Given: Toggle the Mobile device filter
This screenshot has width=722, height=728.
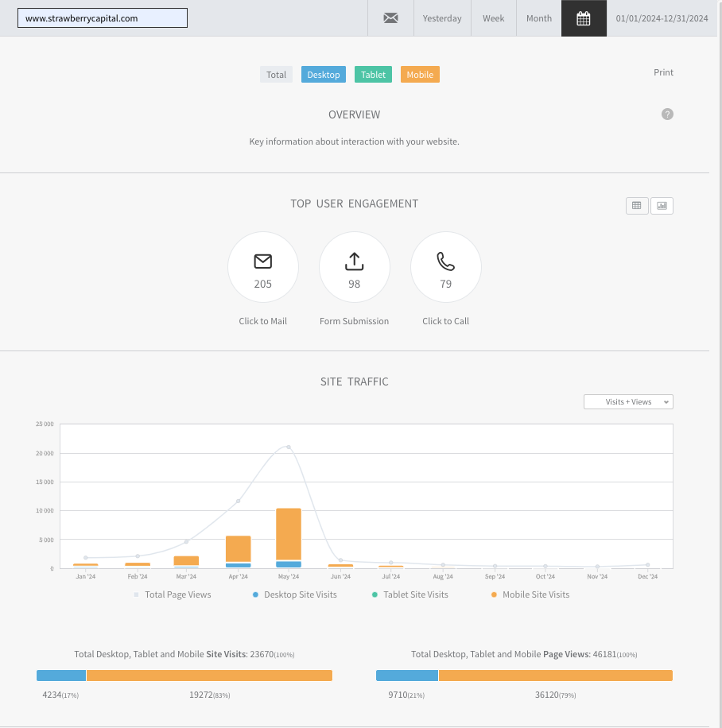Looking at the screenshot, I should (420, 74).
